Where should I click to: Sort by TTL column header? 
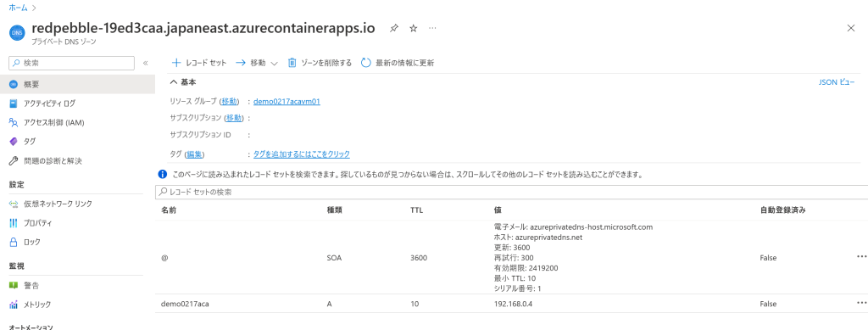point(416,211)
